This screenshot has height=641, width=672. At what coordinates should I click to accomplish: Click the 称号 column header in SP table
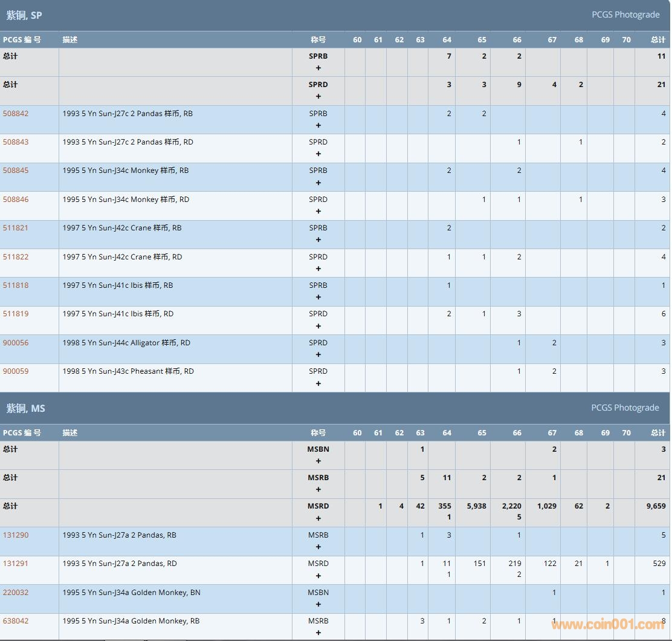(318, 40)
